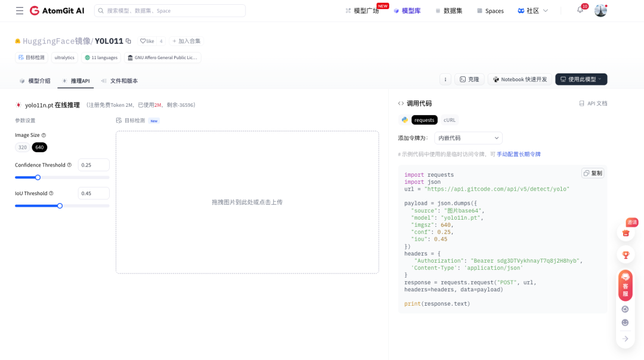Switch code sample to requests
This screenshot has height=360, width=644.
tap(425, 120)
